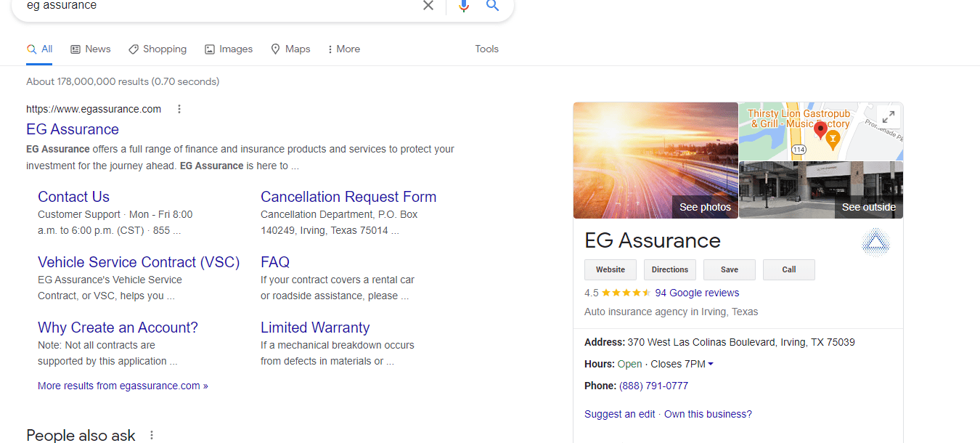The height and width of the screenshot is (443, 980).
Task: Click the People also ask heading
Action: click(x=81, y=435)
